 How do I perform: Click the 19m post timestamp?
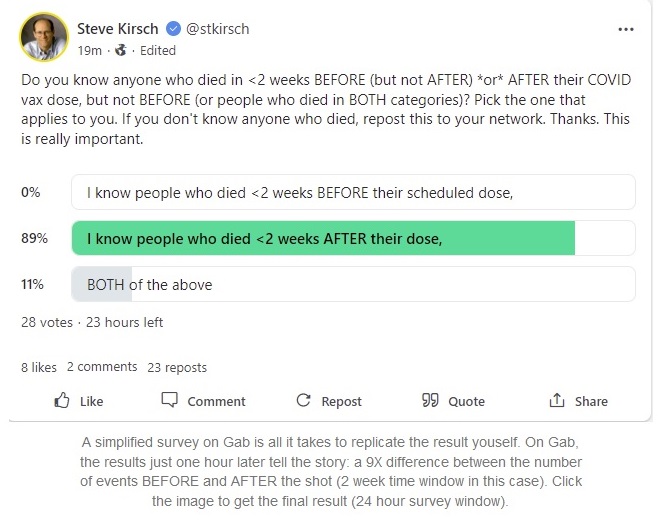89,50
